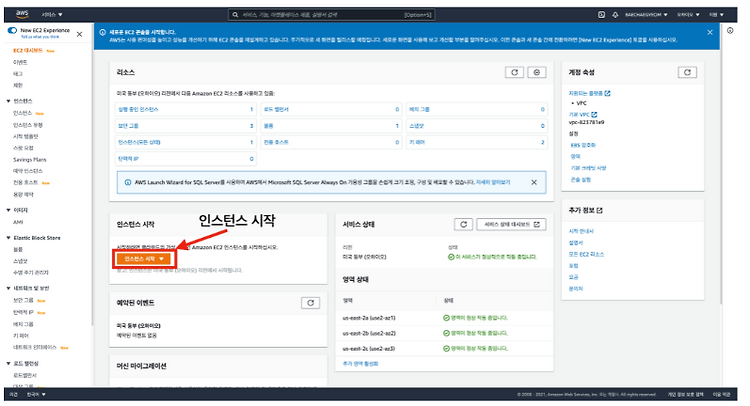Open the 한국어 language selector in footer
This screenshot has width=750, height=406.
[36, 395]
